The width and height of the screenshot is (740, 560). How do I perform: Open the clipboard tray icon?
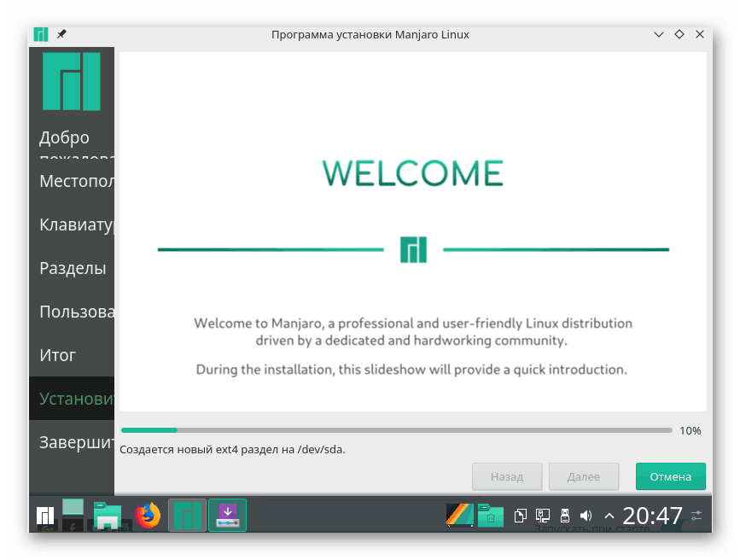[x=521, y=515]
